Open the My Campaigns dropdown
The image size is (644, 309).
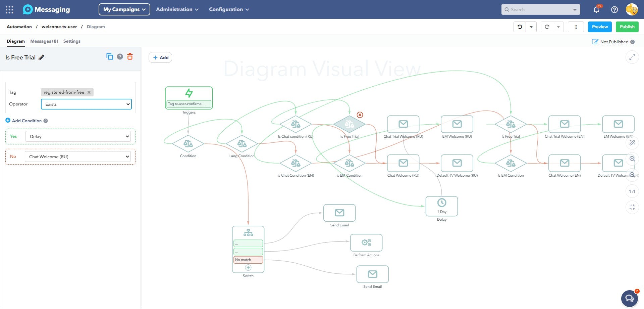coord(124,9)
